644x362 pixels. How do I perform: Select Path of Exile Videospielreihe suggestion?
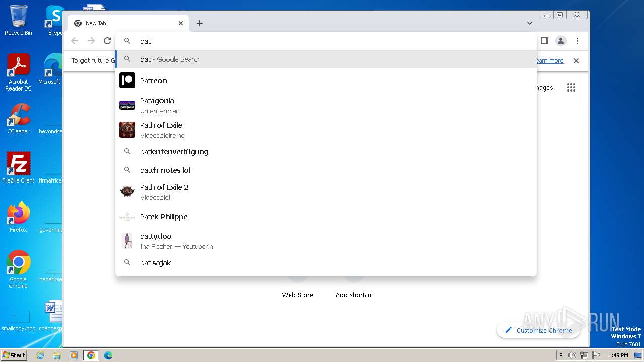pos(326,130)
